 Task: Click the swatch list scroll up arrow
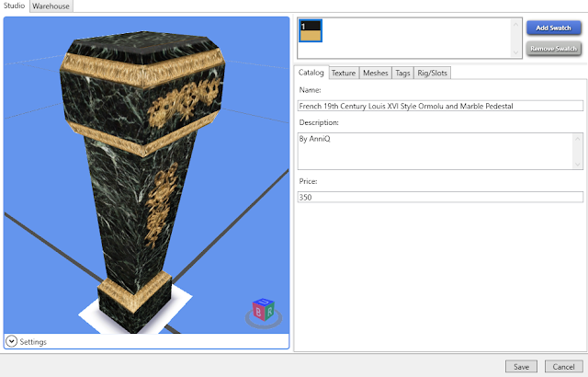pos(515,25)
